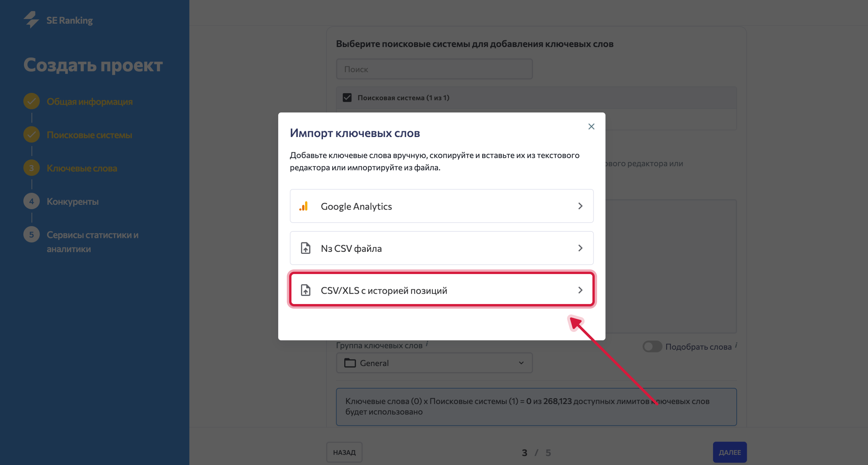Click step circle 3 for 'Ключевые слова'
The height and width of the screenshot is (465, 868).
point(31,168)
